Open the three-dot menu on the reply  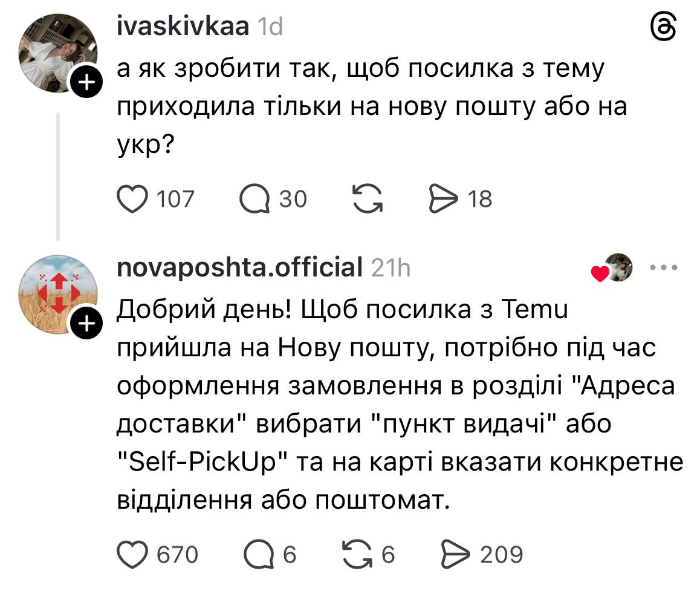[x=664, y=267]
